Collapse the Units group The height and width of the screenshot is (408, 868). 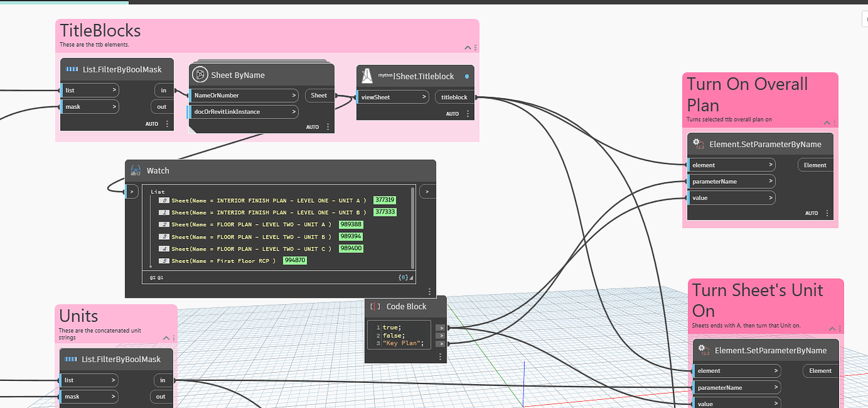tap(166, 338)
